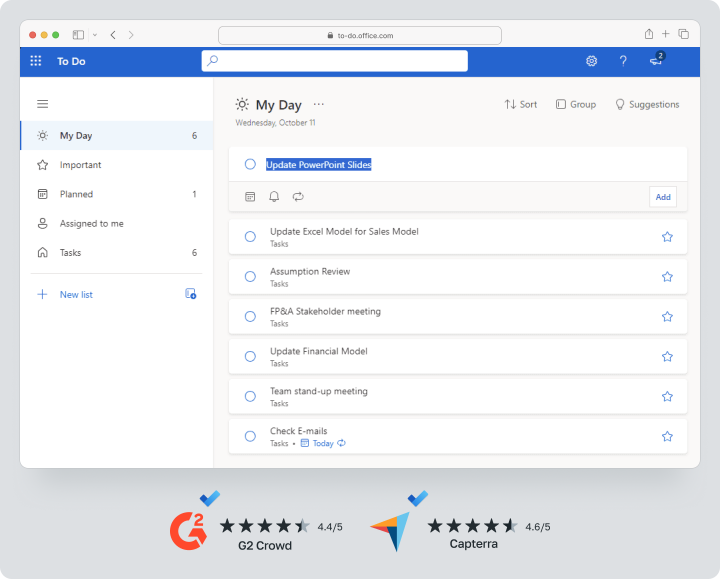Create a New list in sidebar
Screen dimensions: 720x579
[x=75, y=295]
